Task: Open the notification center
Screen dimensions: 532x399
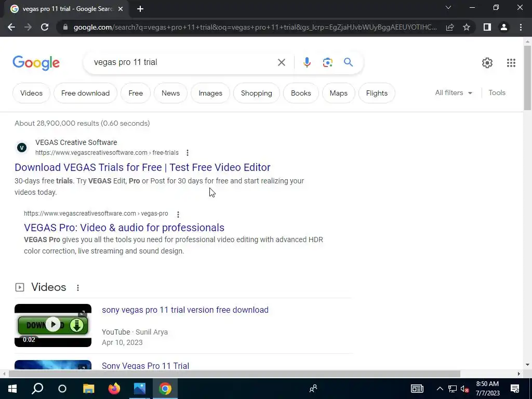Action: point(515,389)
